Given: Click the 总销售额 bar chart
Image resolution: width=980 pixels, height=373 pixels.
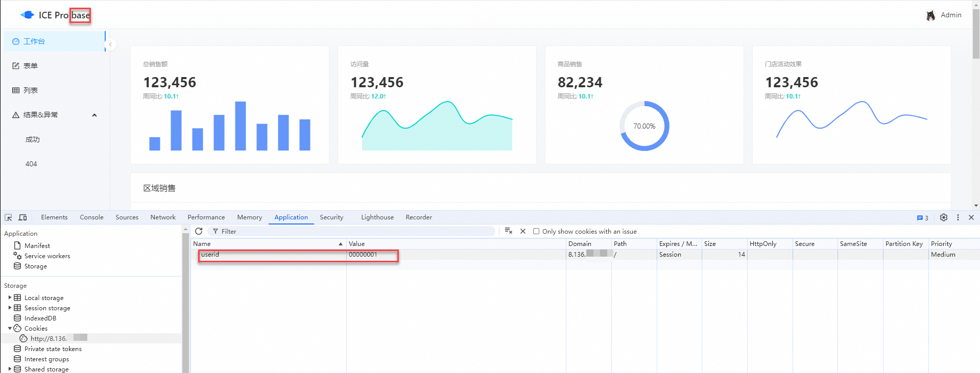Looking at the screenshot, I should pos(230,126).
